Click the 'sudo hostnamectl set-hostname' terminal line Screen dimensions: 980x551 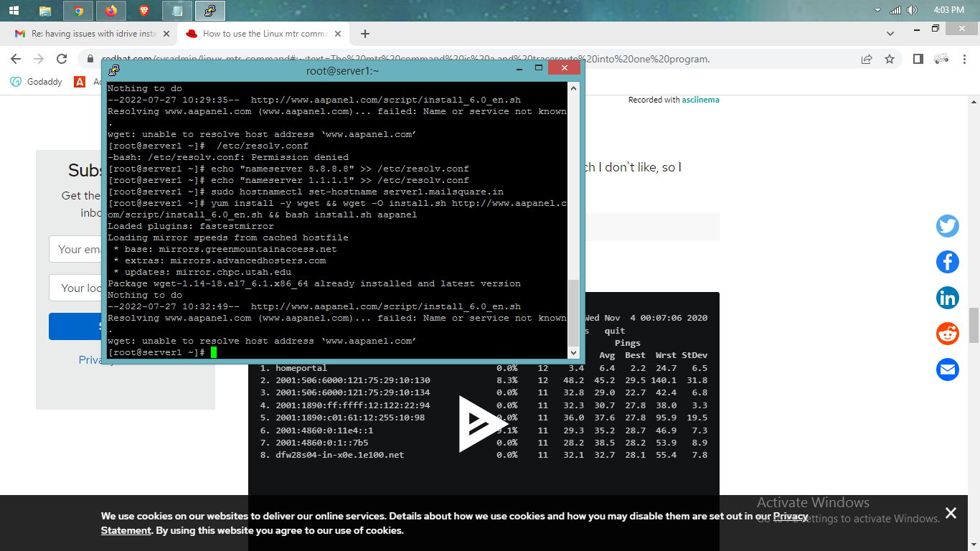[x=306, y=192]
